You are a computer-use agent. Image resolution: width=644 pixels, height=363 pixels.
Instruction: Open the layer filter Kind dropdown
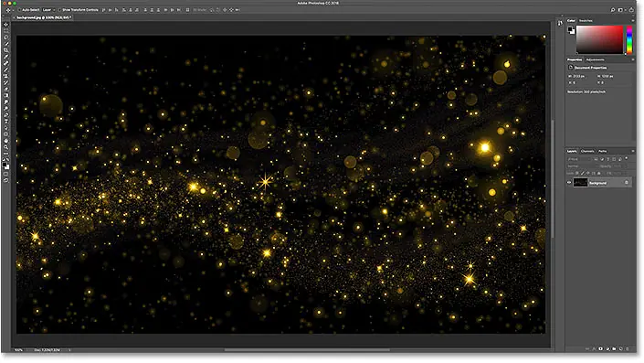click(579, 159)
